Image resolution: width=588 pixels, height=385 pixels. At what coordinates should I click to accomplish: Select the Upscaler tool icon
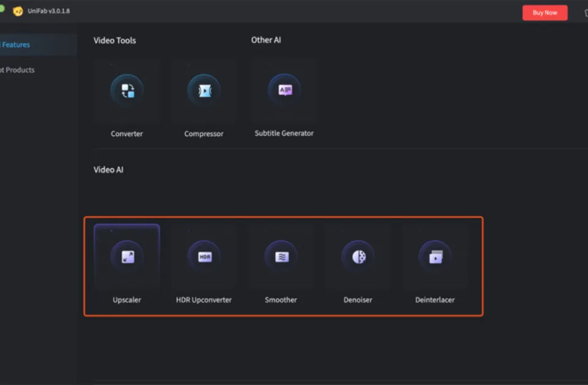click(127, 257)
